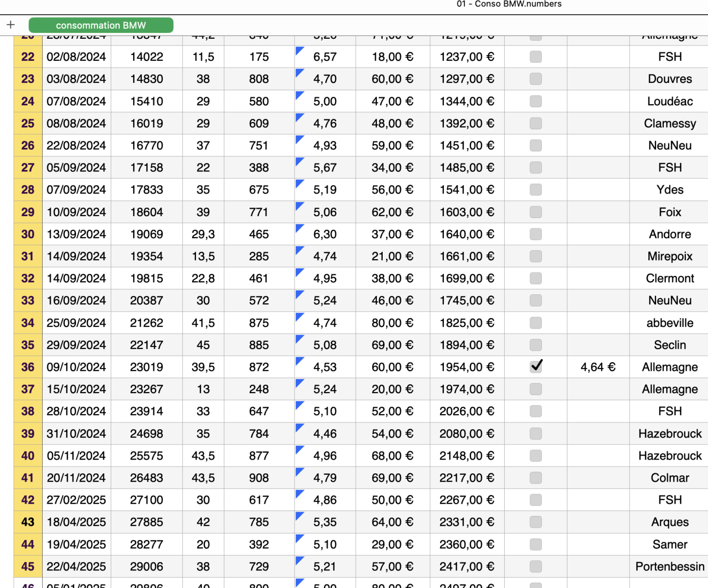Select litres cell 11,5
Image resolution: width=708 pixels, height=588 pixels.
tap(203, 57)
